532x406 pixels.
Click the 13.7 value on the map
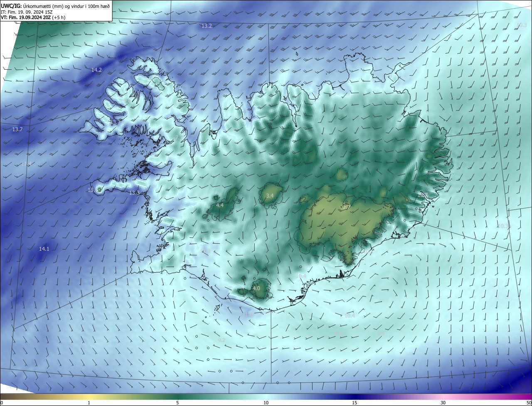[17, 130]
